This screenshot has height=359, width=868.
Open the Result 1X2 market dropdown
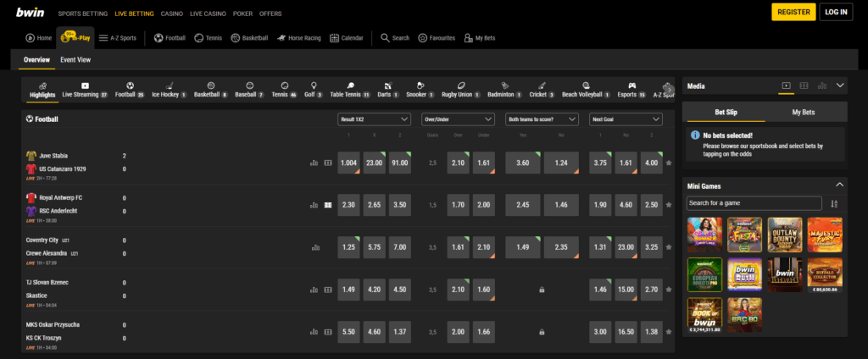click(374, 119)
